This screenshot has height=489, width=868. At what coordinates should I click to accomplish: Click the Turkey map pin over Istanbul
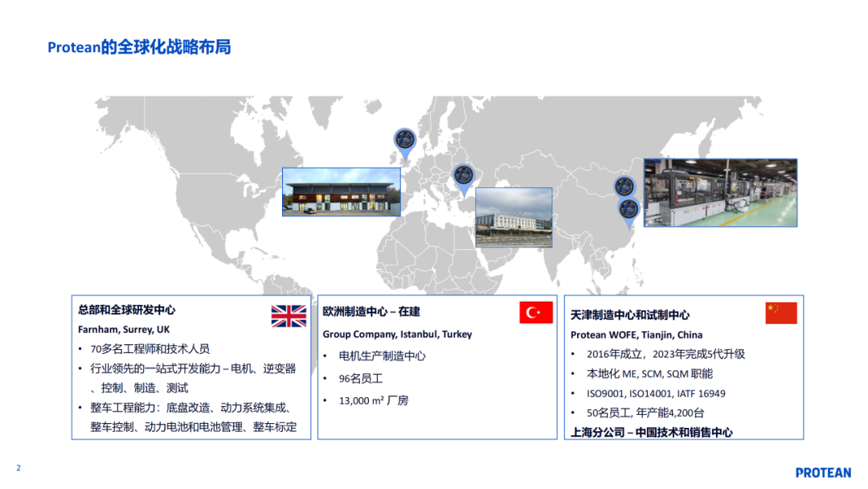tap(464, 179)
